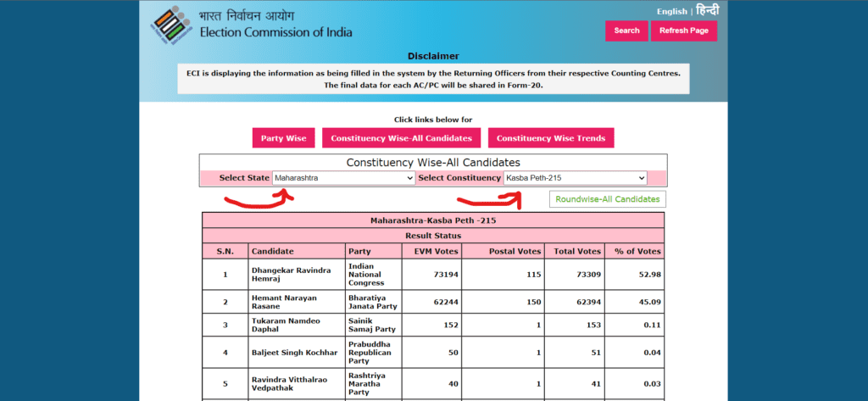Click vote percentage 45.09
The width and height of the screenshot is (868, 401).
pyautogui.click(x=650, y=302)
